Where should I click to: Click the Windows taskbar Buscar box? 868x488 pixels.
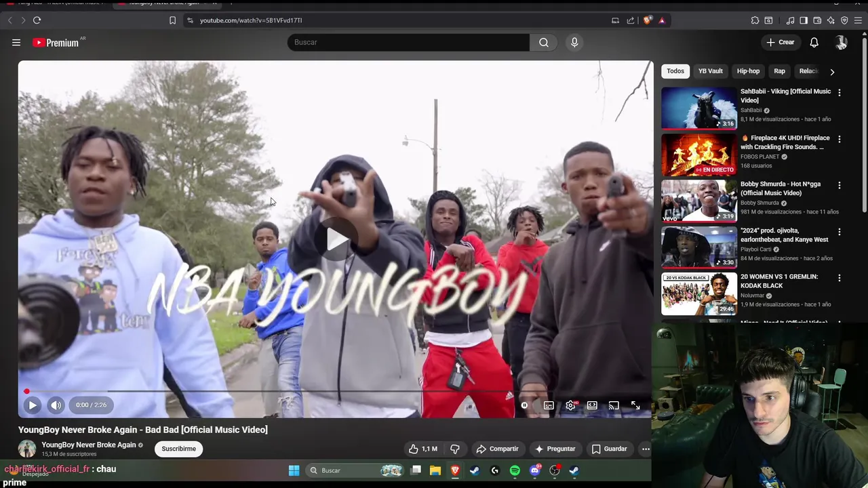pos(354,470)
